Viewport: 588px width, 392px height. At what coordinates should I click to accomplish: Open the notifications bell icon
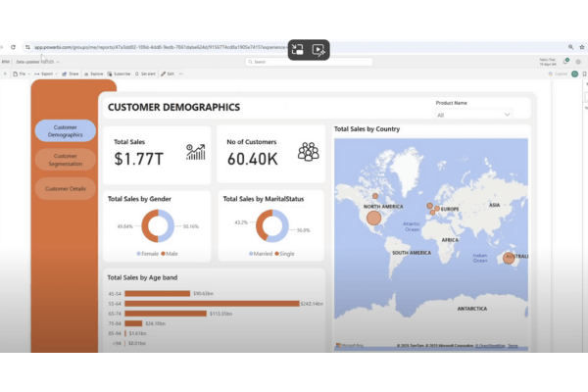[x=565, y=62]
